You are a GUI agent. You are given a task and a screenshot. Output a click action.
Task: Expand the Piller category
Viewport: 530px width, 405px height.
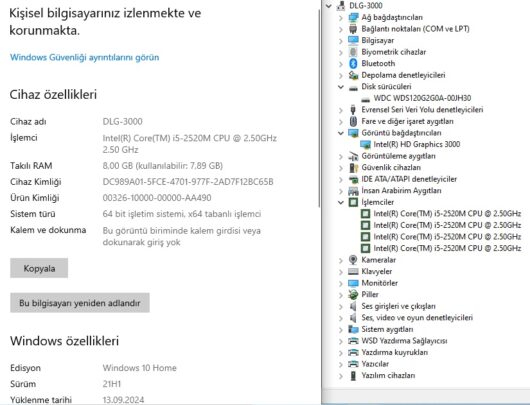[x=341, y=295]
